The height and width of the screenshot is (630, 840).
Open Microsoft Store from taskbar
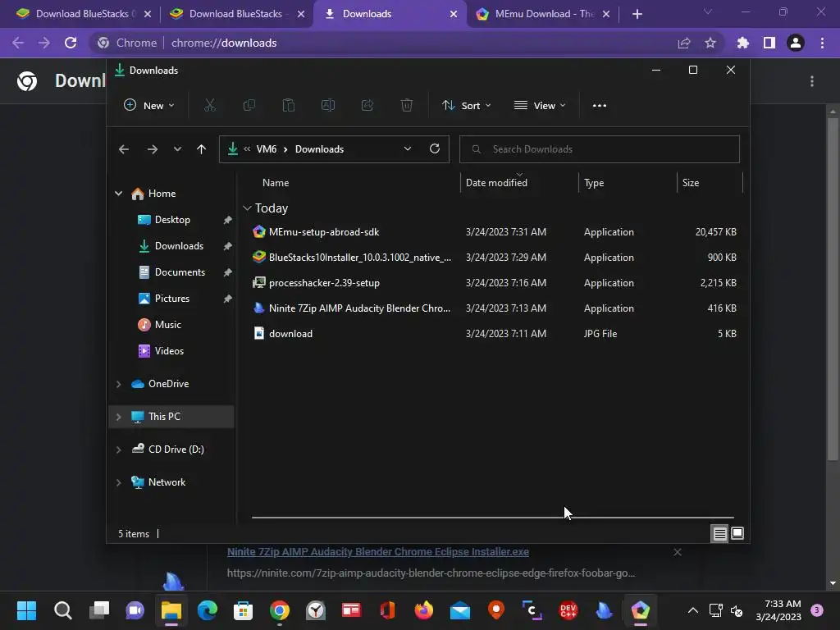(x=243, y=610)
